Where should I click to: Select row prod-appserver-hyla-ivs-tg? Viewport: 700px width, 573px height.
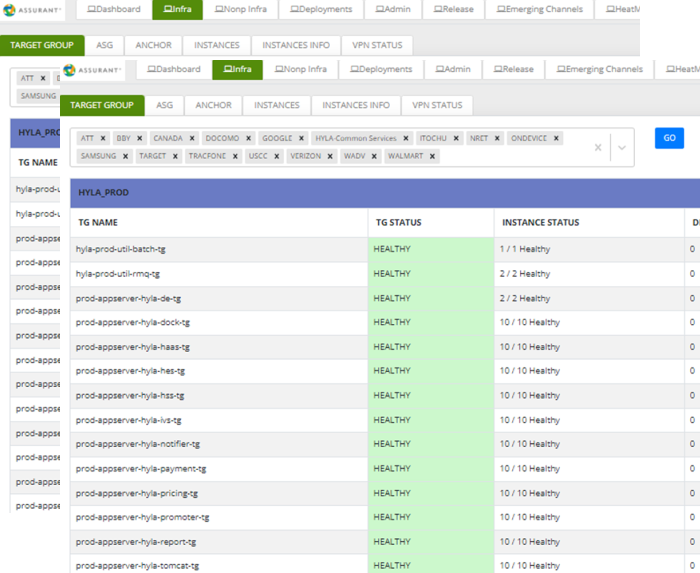385,420
